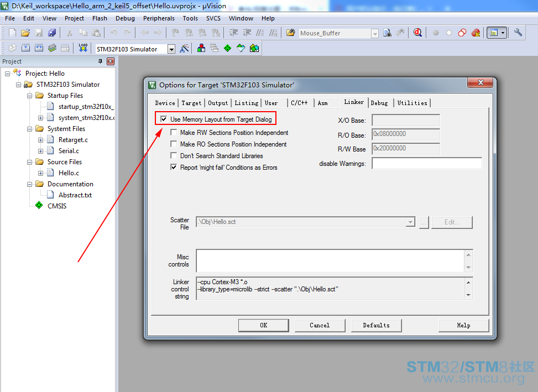Image resolution: width=538 pixels, height=392 pixels.
Task: Open the STM32F103 Simulator target dropdown
Action: pos(171,49)
